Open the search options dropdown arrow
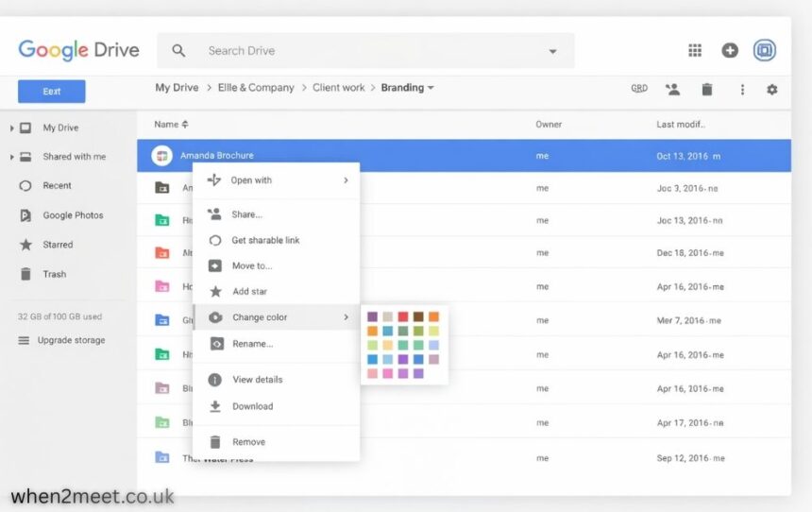 [x=552, y=51]
